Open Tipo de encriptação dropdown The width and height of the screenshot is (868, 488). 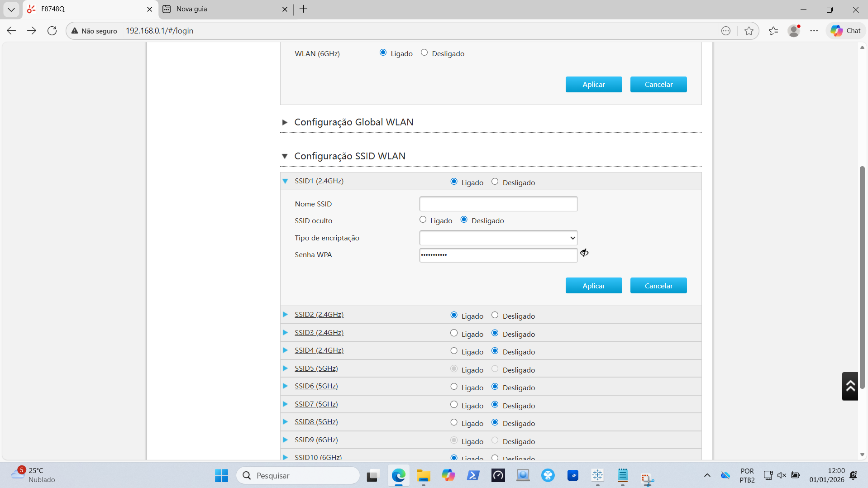click(498, 238)
